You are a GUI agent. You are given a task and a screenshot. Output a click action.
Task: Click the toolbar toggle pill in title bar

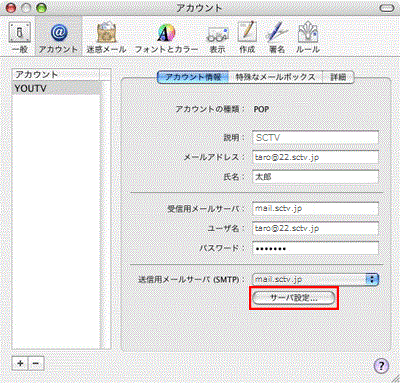pos(387,8)
